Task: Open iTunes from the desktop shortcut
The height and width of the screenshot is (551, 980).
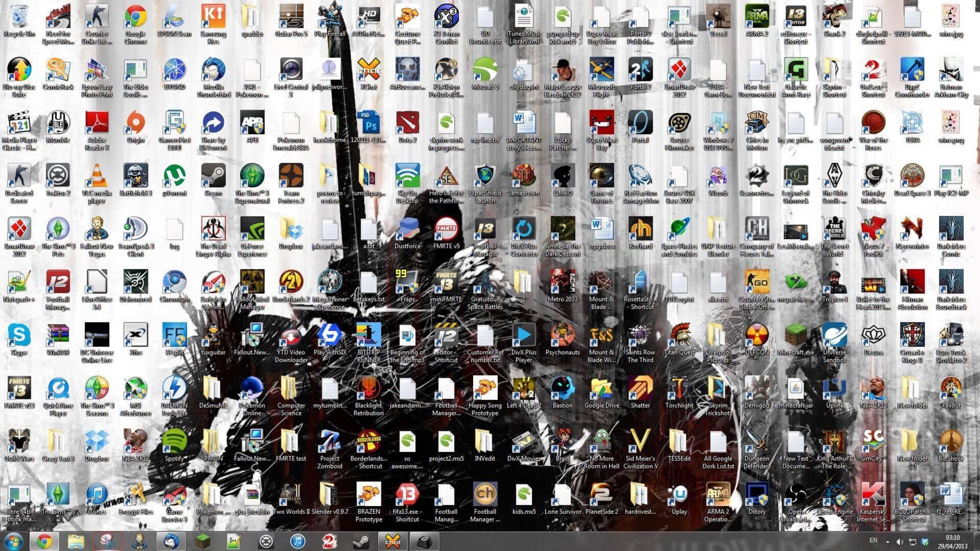Action: (97, 495)
